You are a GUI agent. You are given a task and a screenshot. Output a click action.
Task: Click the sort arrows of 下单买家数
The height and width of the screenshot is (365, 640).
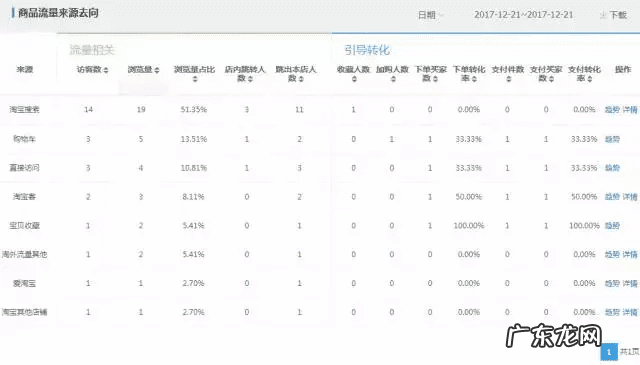[436, 79]
